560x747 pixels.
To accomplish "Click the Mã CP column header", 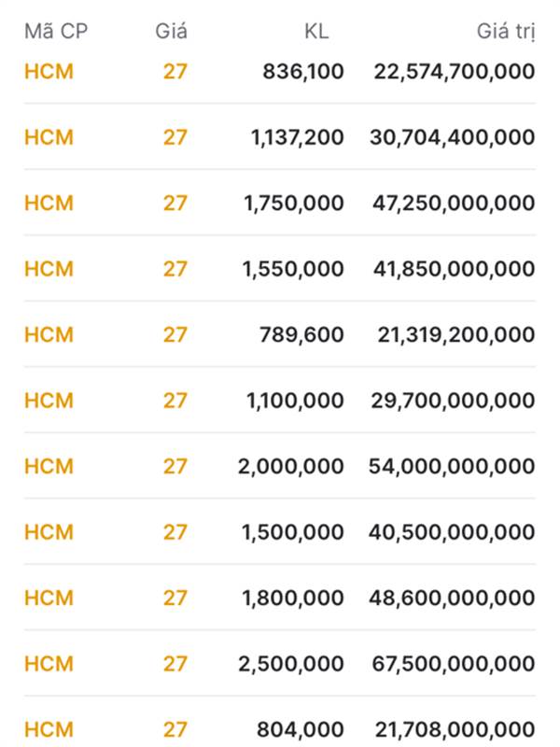I will [56, 31].
